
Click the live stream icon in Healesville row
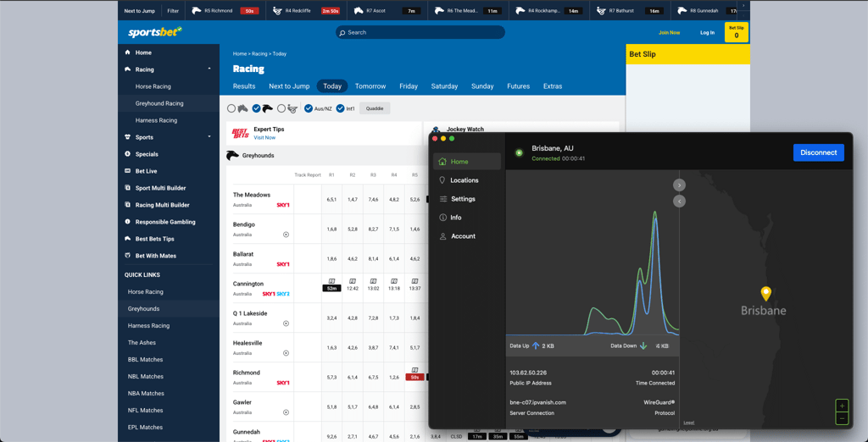[287, 353]
